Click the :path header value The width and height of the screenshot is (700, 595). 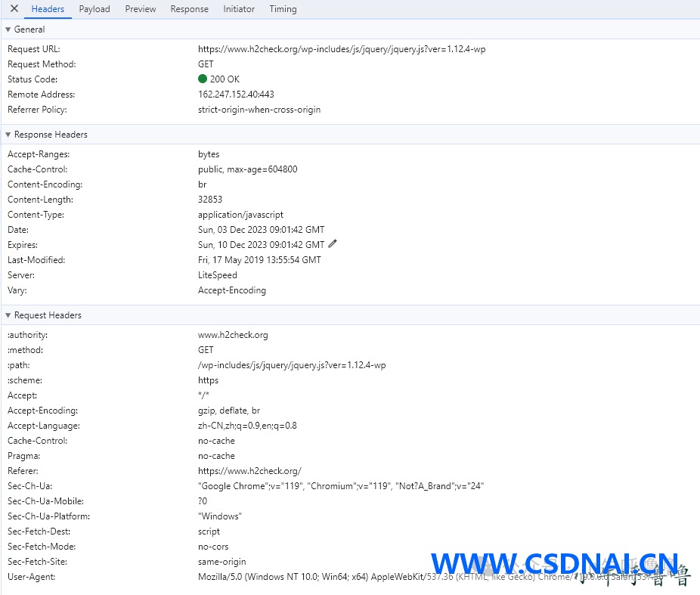pyautogui.click(x=292, y=365)
